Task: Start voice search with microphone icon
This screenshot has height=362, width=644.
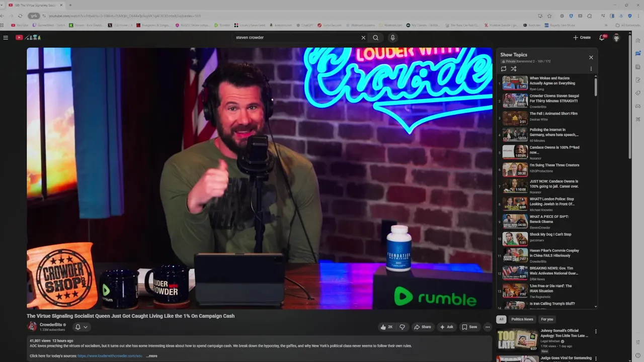Action: [392, 38]
